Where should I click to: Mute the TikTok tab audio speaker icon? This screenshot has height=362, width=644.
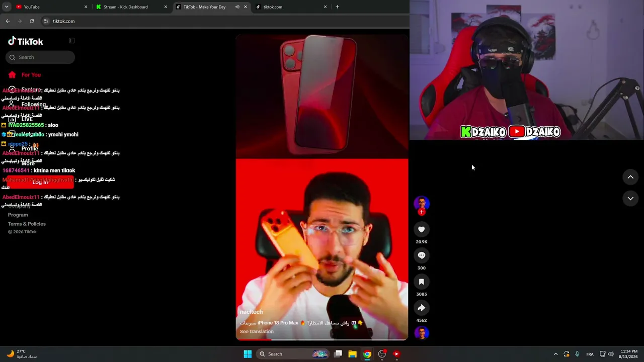(237, 7)
